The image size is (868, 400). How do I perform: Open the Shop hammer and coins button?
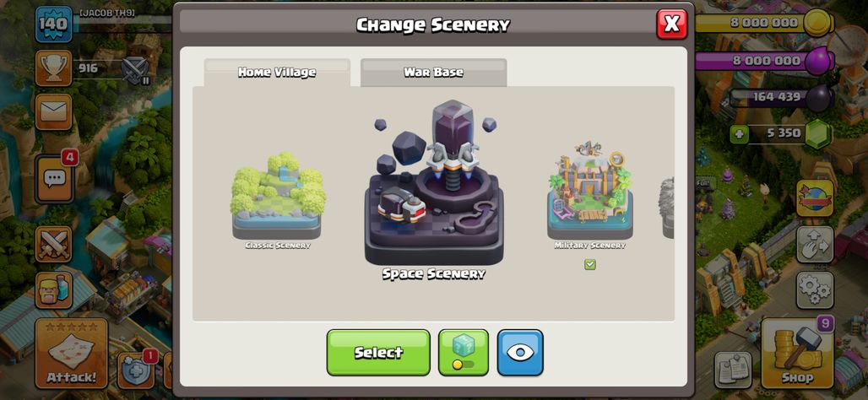pyautogui.click(x=797, y=353)
